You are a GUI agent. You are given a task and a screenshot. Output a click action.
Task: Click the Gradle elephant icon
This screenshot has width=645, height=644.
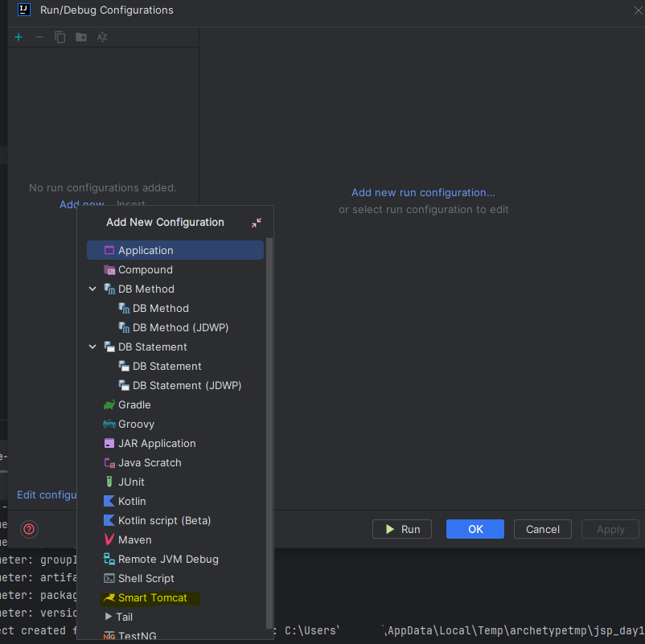(109, 404)
